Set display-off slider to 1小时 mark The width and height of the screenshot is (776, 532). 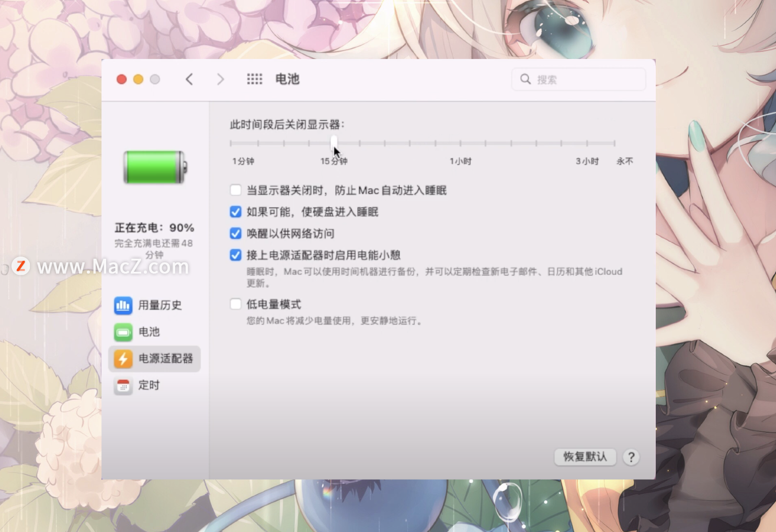[x=460, y=143]
